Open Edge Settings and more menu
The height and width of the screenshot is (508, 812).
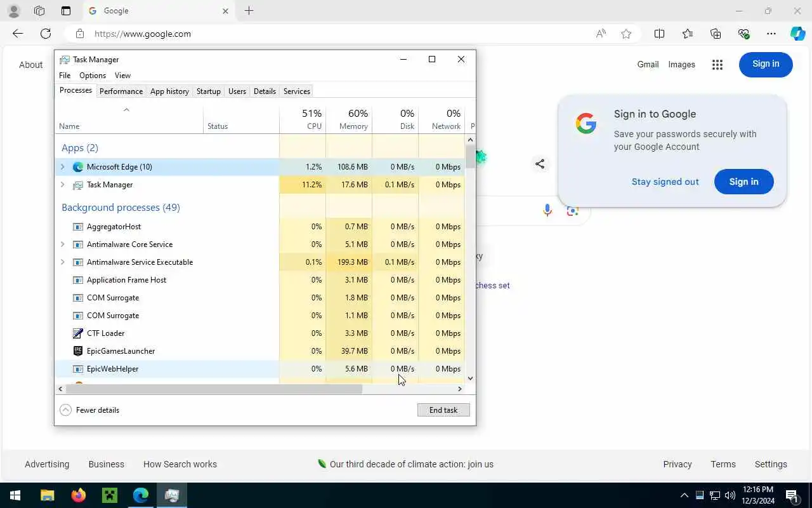pyautogui.click(x=771, y=34)
